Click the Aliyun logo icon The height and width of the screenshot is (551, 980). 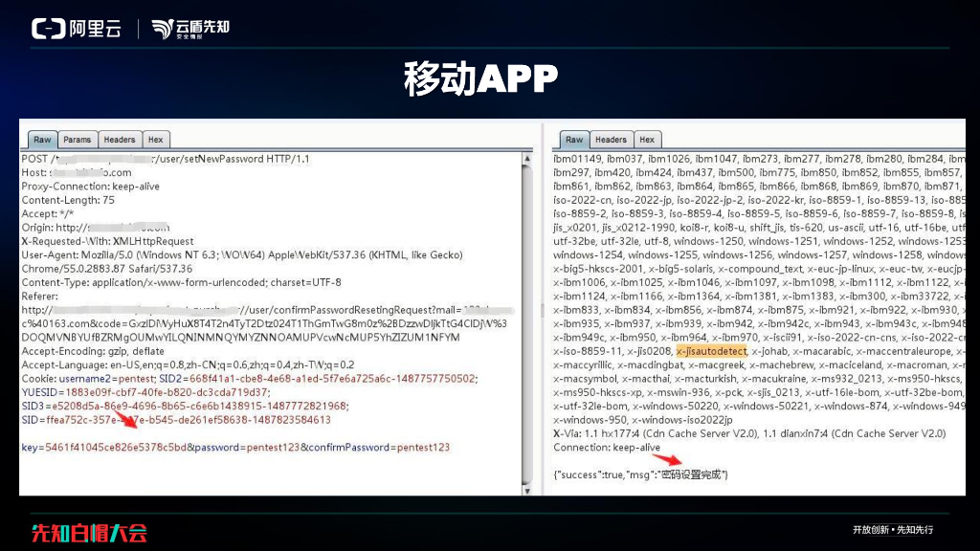click(49, 29)
